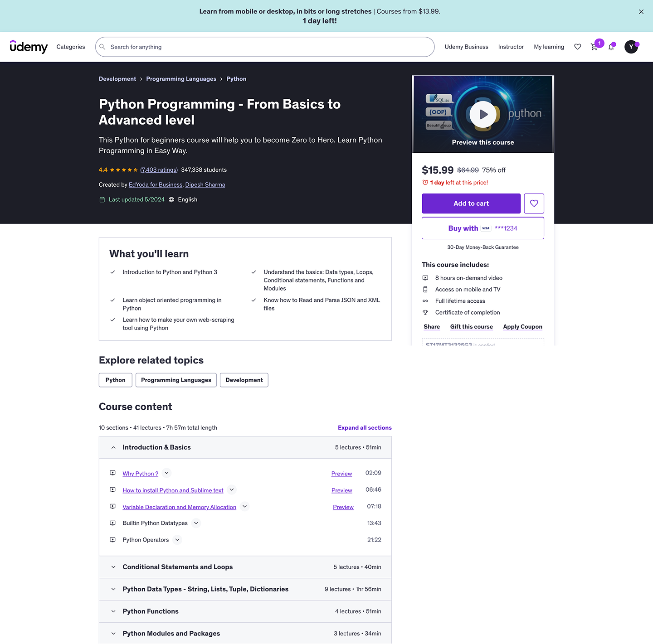Viewport: 653px width, 644px height.
Task: Preview the 07:18 Variable Declaration lecture
Action: click(x=343, y=507)
